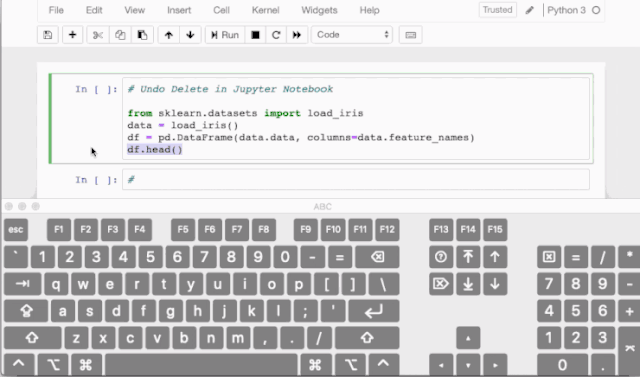
Task: Restart the kernel with the circular arrow icon
Action: click(276, 35)
